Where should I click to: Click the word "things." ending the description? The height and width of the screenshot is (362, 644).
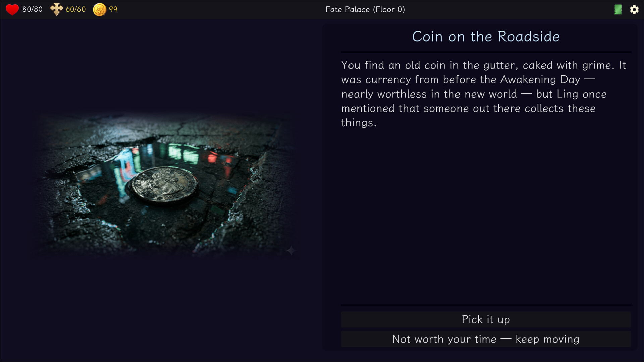click(359, 123)
